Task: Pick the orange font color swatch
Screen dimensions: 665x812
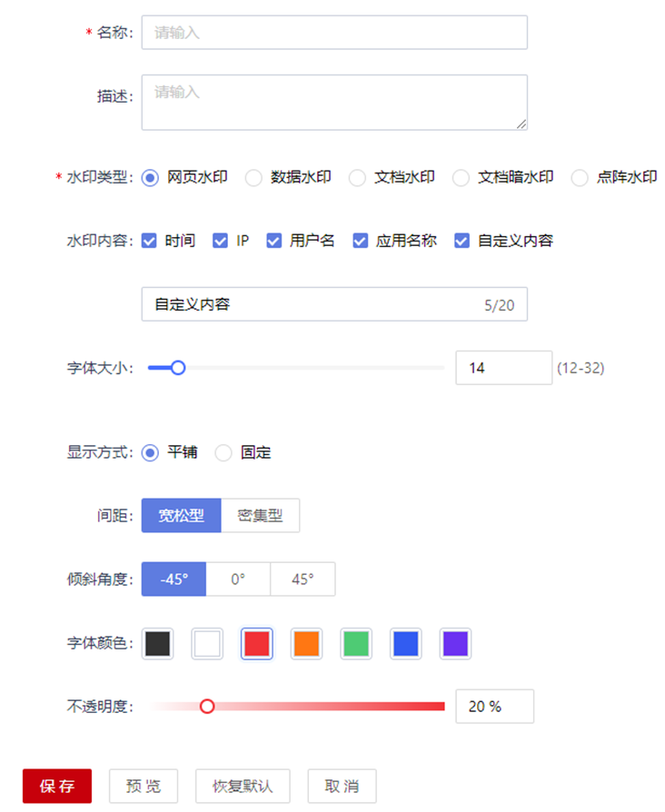Action: pyautogui.click(x=306, y=644)
